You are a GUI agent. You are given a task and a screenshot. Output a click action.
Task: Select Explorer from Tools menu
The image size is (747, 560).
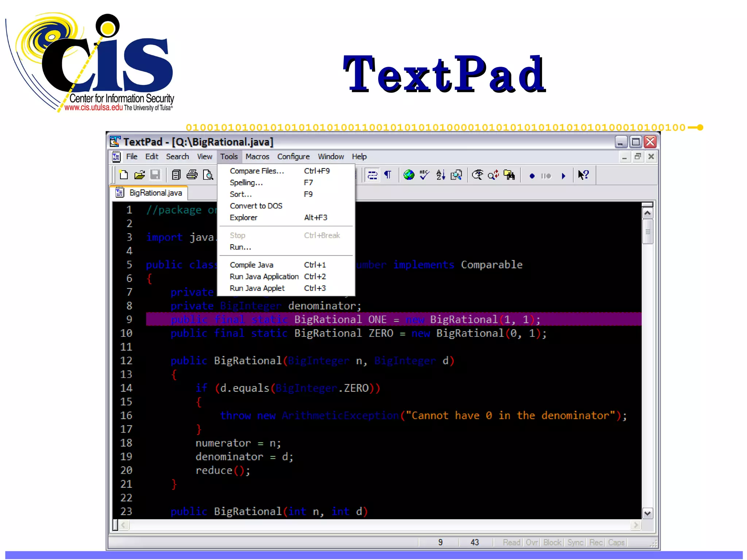pyautogui.click(x=286, y=218)
